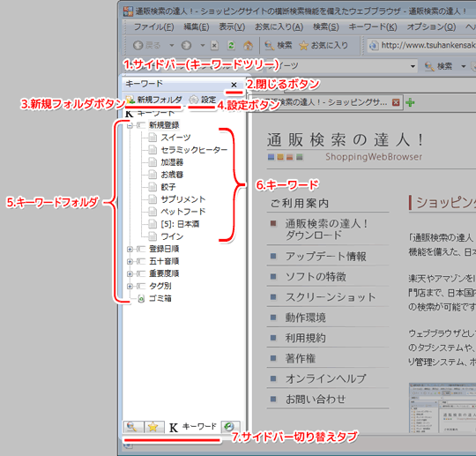Viewport: 476px width, 456px height.
Task: Click the 検索 button next to keyword box
Action: pos(438,66)
